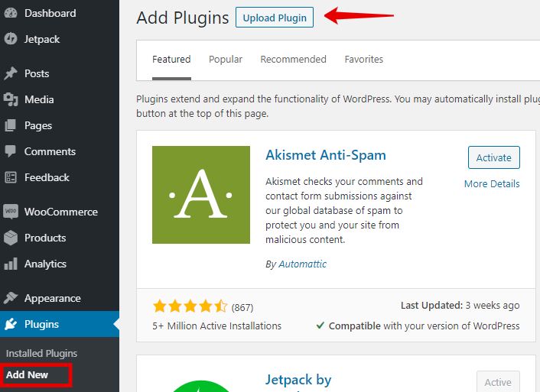Click the 5+ Million Active Installations text
540x392 pixels.
[217, 326]
